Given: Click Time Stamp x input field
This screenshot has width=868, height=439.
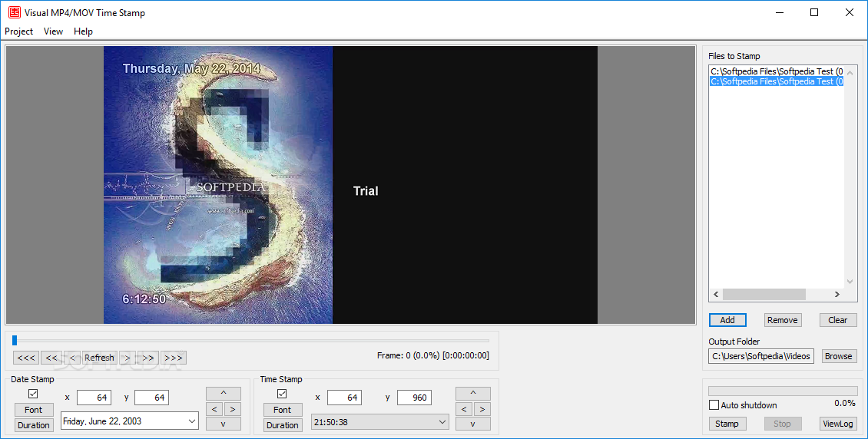Looking at the screenshot, I should click(344, 398).
